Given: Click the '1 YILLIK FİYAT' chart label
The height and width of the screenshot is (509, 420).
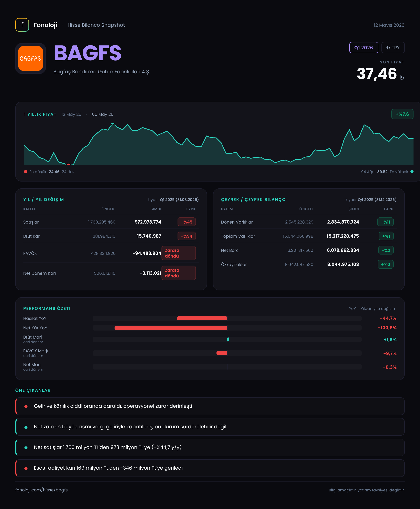Looking at the screenshot, I should click(40, 114).
